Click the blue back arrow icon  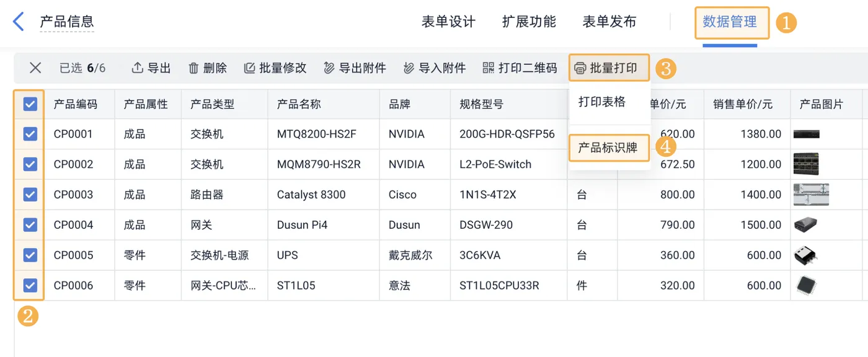coord(19,22)
